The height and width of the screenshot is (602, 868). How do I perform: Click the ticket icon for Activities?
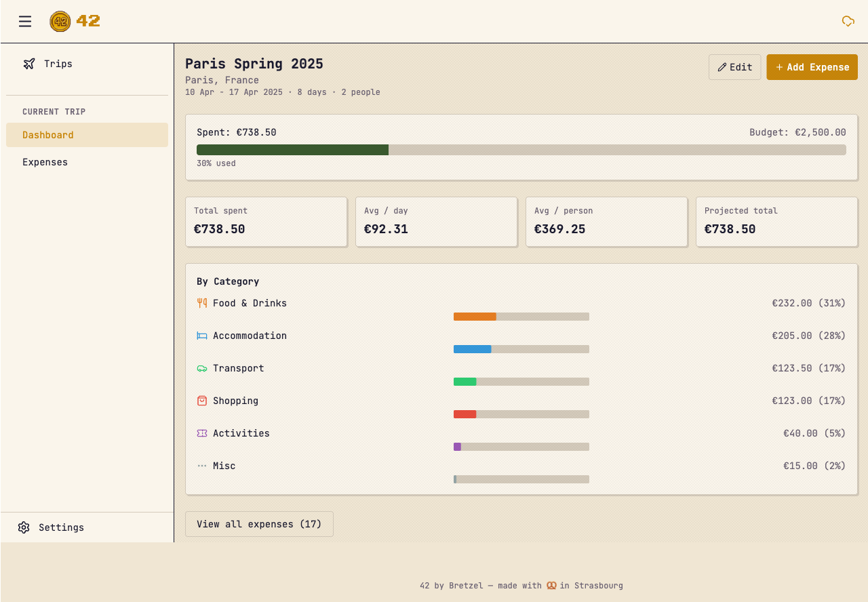201,433
